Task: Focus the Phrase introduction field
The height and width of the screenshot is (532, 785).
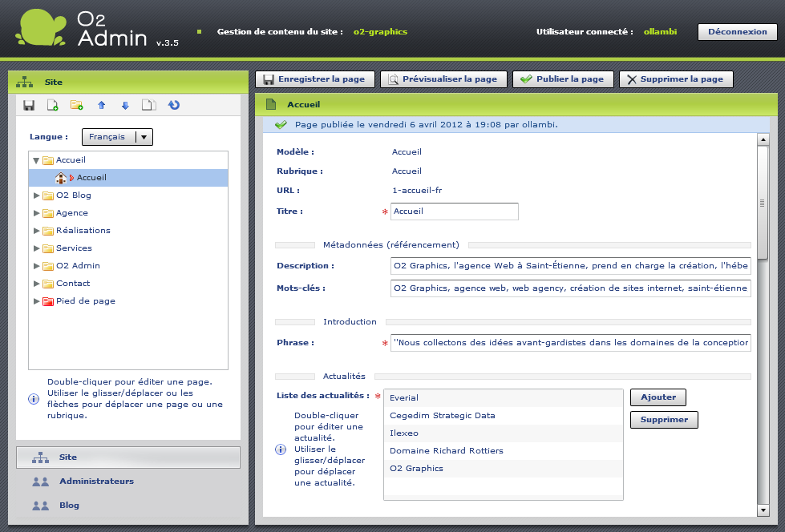Action: pyautogui.click(x=571, y=343)
